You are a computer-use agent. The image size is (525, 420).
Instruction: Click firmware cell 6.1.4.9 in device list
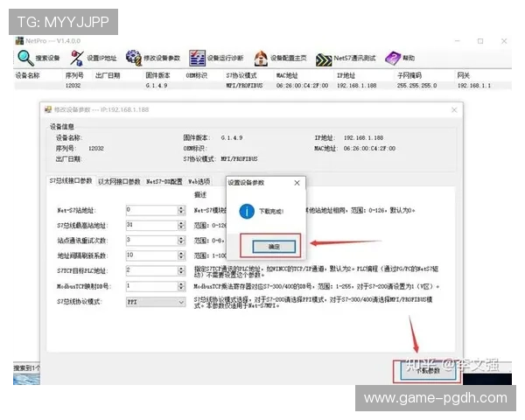tap(157, 86)
